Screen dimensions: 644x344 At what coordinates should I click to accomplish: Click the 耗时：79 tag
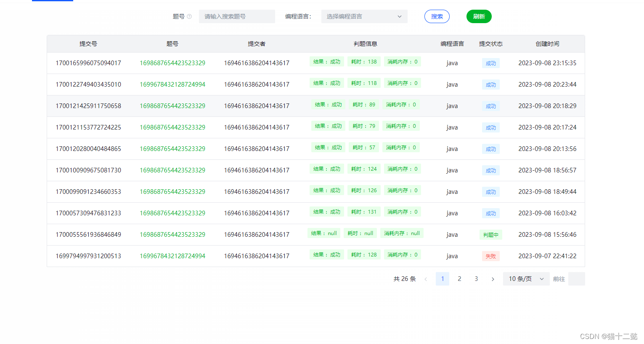click(x=364, y=126)
